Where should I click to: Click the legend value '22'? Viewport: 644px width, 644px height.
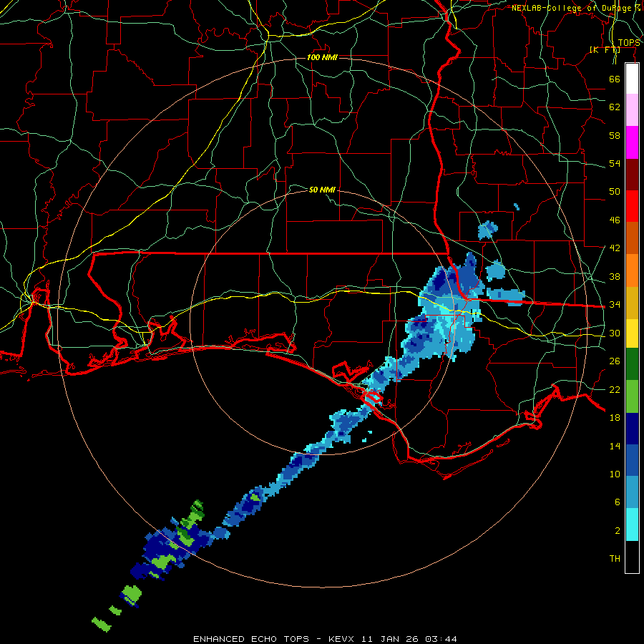pyautogui.click(x=615, y=389)
